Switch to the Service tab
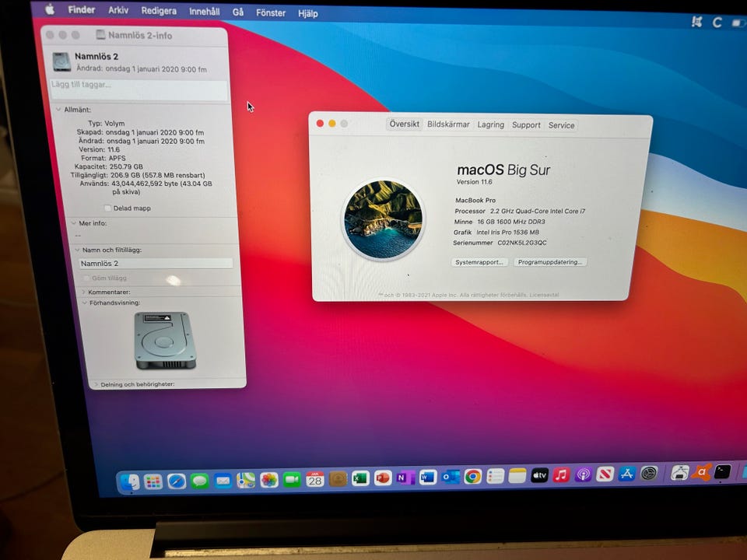This screenshot has width=747, height=560. click(561, 125)
